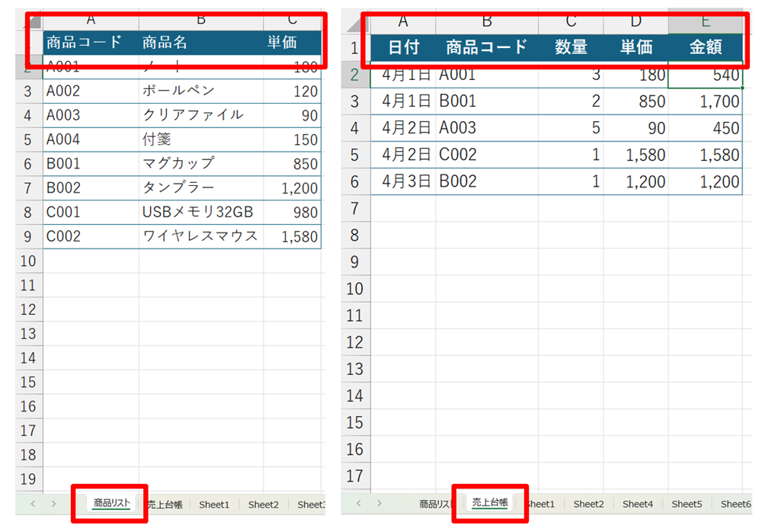762x532 pixels.
Task: Select amount cell 450
Action: click(705, 128)
